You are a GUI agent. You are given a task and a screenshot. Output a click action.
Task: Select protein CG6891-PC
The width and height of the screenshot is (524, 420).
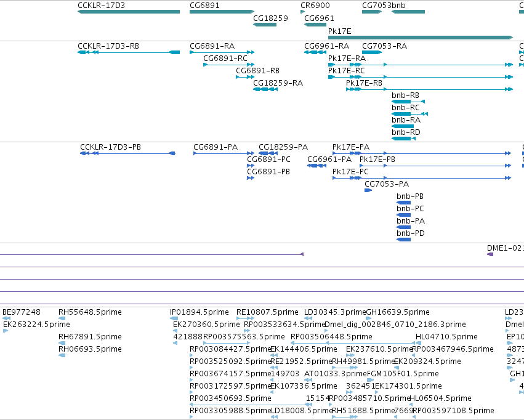[x=251, y=166]
